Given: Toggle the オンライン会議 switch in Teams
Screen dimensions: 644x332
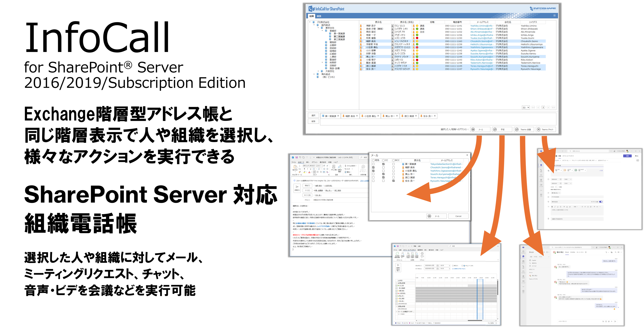Looking at the screenshot, I should click(601, 202).
